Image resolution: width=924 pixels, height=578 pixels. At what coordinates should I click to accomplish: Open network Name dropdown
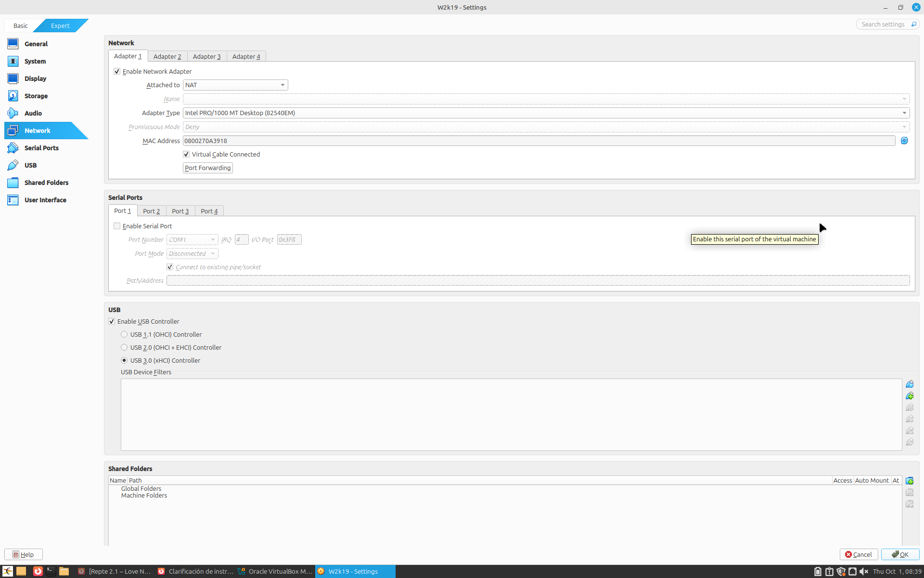click(546, 99)
